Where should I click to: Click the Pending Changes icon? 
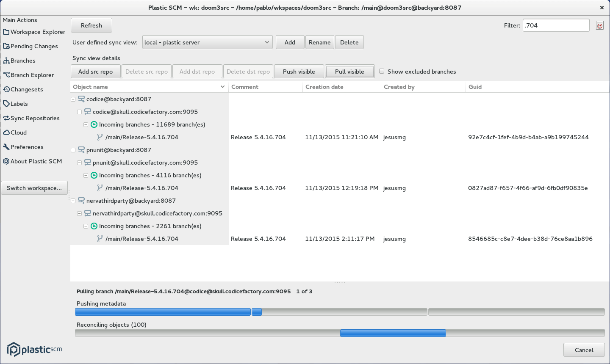click(x=6, y=46)
